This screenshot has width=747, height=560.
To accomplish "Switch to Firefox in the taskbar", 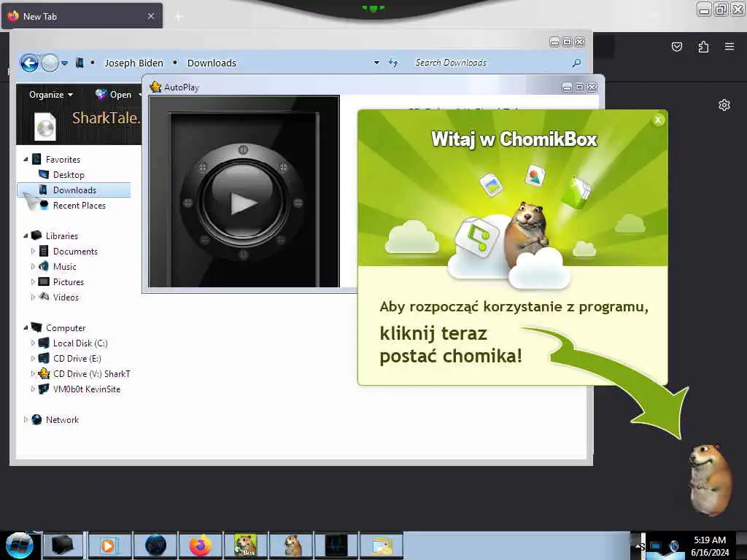I will (x=201, y=545).
